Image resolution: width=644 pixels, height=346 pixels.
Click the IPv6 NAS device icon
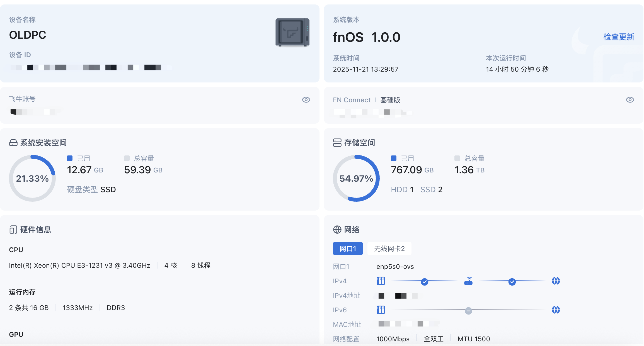click(381, 310)
